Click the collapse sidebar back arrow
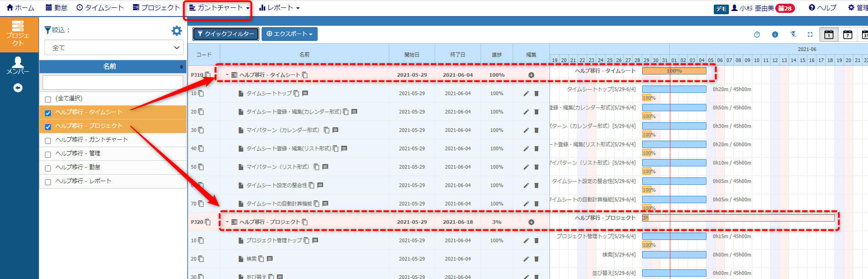Image resolution: width=868 pixels, height=279 pixels. (18, 88)
